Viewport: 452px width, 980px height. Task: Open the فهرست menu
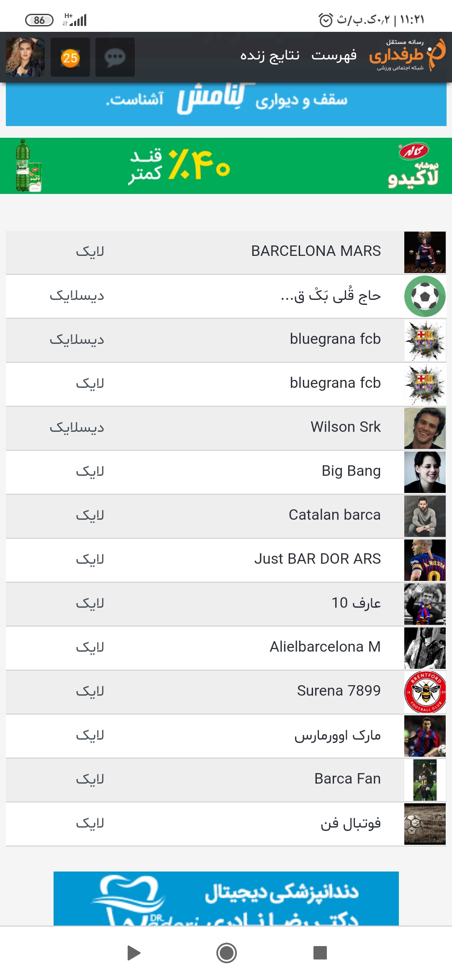point(334,55)
